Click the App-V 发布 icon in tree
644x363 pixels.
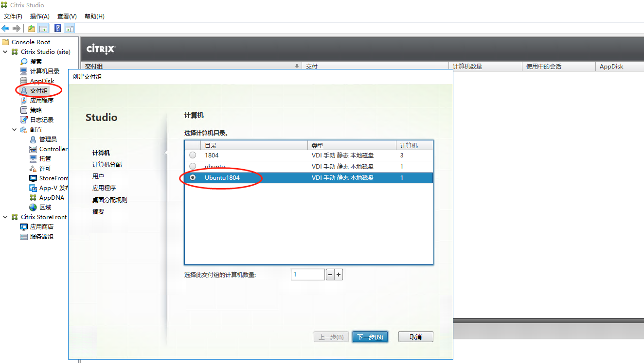(x=33, y=188)
